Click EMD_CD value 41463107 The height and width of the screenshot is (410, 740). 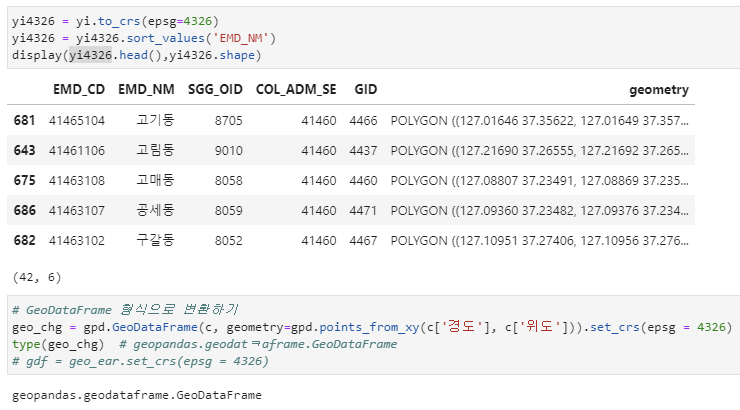[x=77, y=210]
